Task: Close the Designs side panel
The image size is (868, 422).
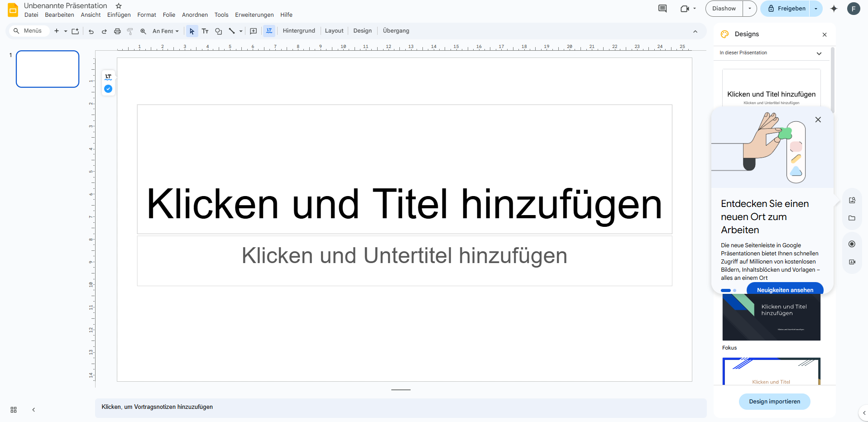Action: tap(825, 35)
